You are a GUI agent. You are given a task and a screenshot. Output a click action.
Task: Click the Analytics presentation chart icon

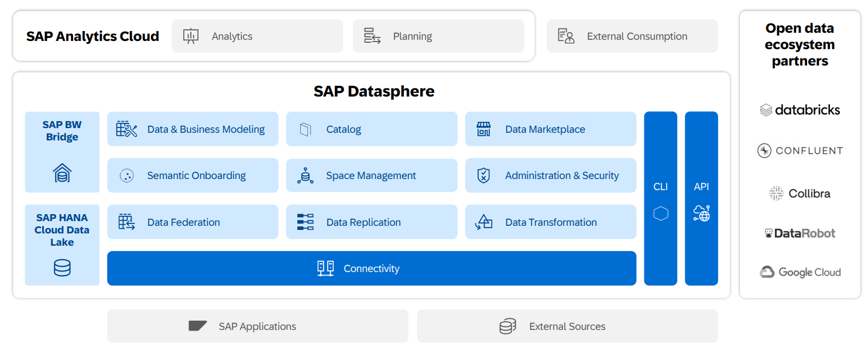pos(191,36)
